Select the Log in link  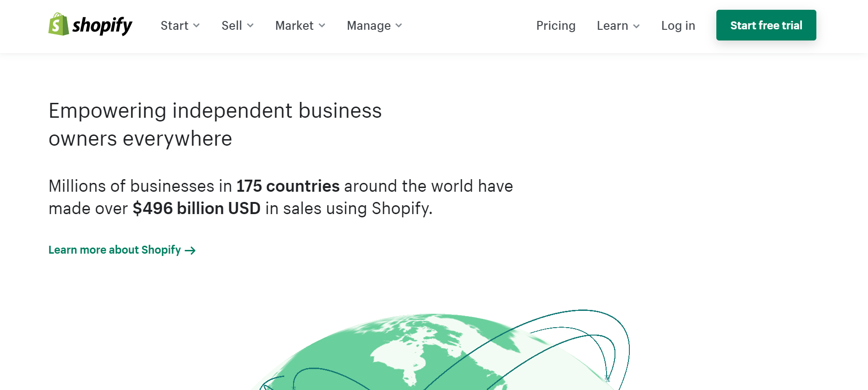click(678, 26)
